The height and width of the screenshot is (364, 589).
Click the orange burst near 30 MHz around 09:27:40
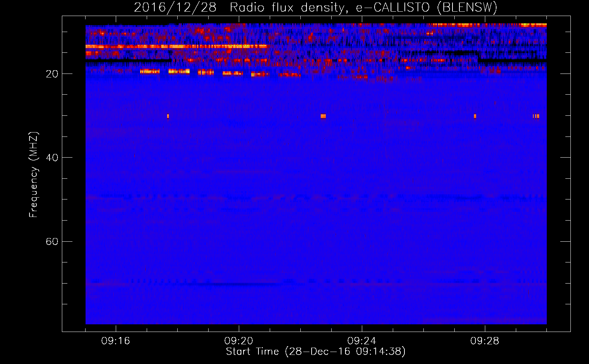coord(475,116)
